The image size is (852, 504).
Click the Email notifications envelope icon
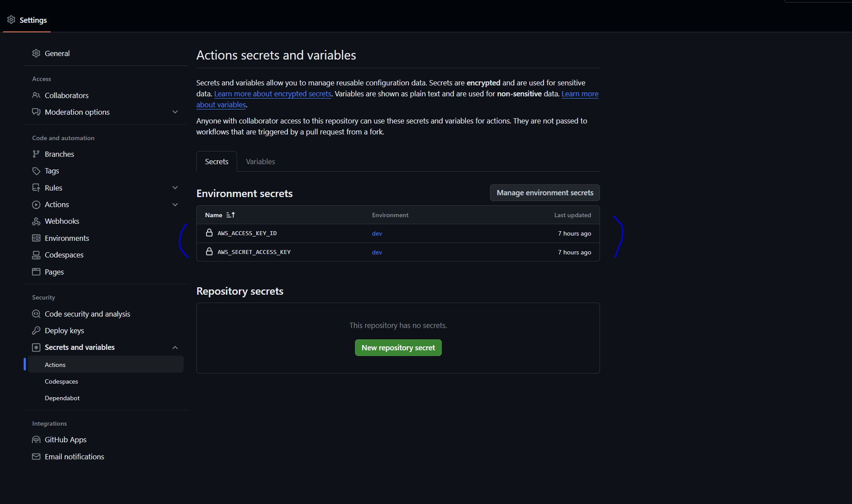(x=36, y=457)
